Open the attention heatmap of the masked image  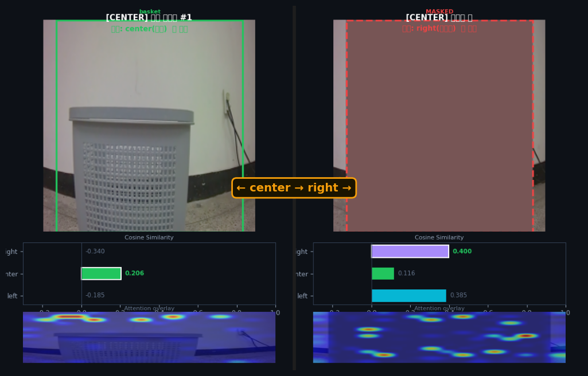point(439,338)
